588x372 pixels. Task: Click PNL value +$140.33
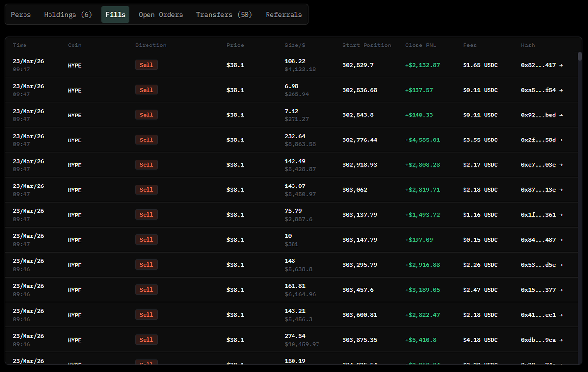419,115
